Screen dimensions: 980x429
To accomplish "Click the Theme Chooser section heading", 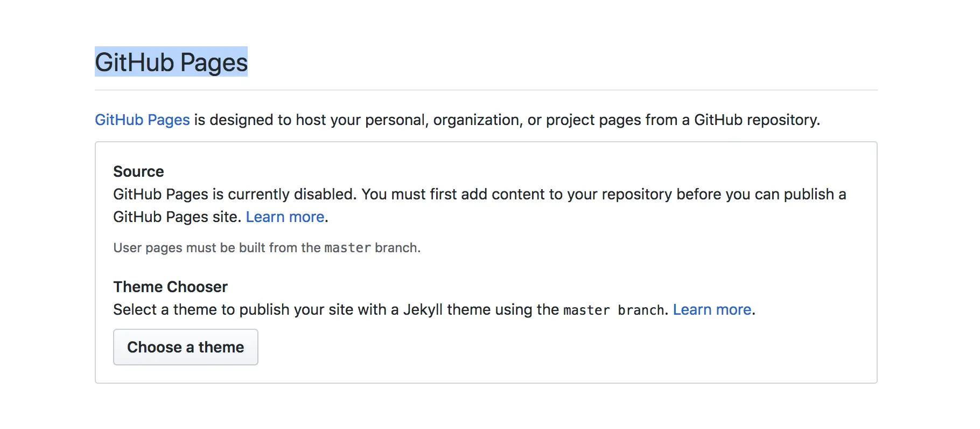I will (170, 287).
